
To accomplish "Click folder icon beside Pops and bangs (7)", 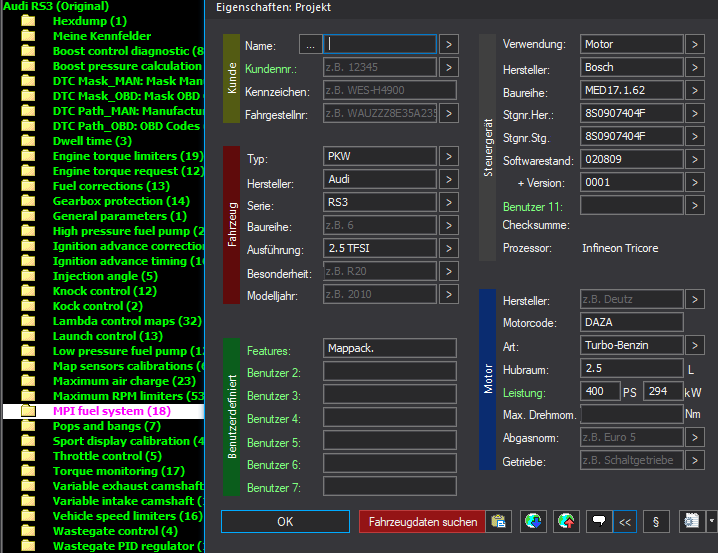I will (x=28, y=426).
